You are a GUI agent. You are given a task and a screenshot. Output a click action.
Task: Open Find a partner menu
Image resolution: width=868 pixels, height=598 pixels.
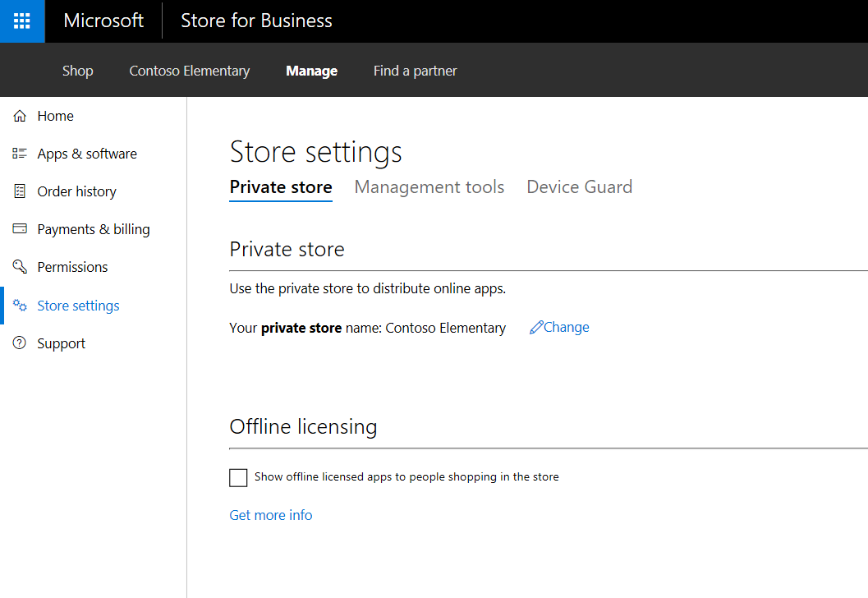pos(416,71)
